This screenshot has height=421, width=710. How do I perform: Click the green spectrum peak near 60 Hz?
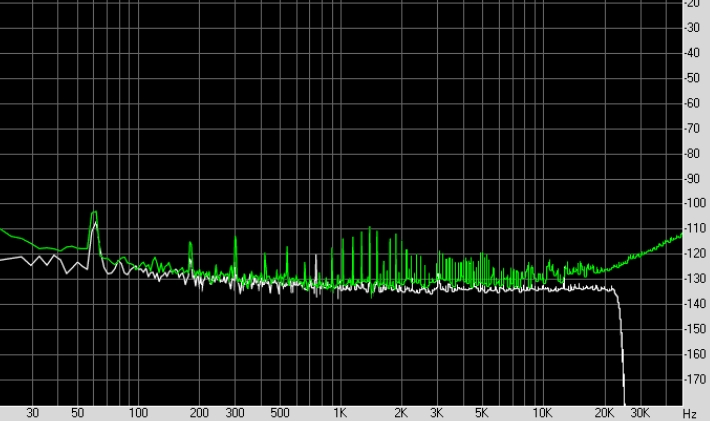[x=94, y=213]
